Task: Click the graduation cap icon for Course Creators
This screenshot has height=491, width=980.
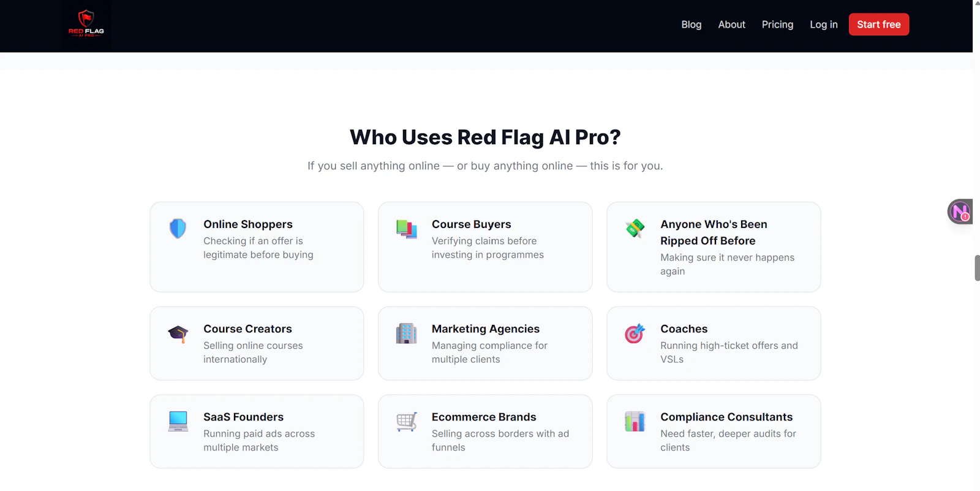Action: point(178,334)
